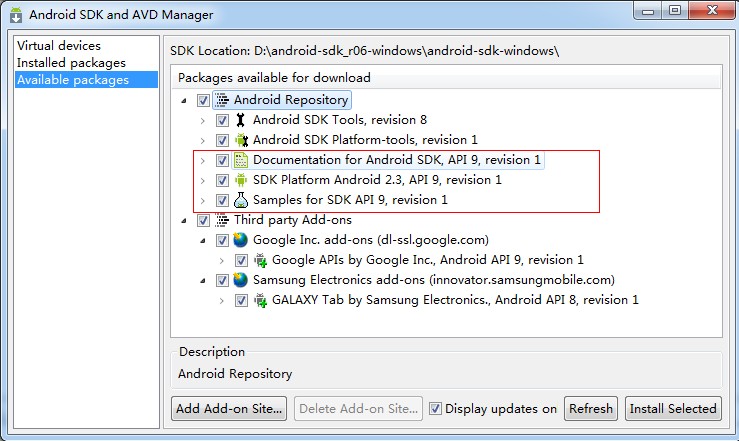Switch to Virtual devices in the sidebar
Viewport: 739px width, 441px height.
pos(59,46)
